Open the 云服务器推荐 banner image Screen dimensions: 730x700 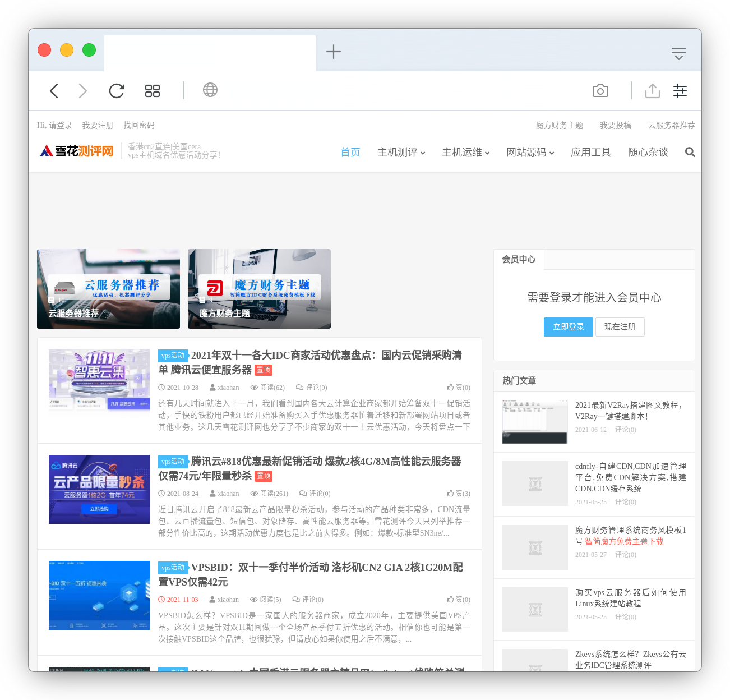pos(108,289)
